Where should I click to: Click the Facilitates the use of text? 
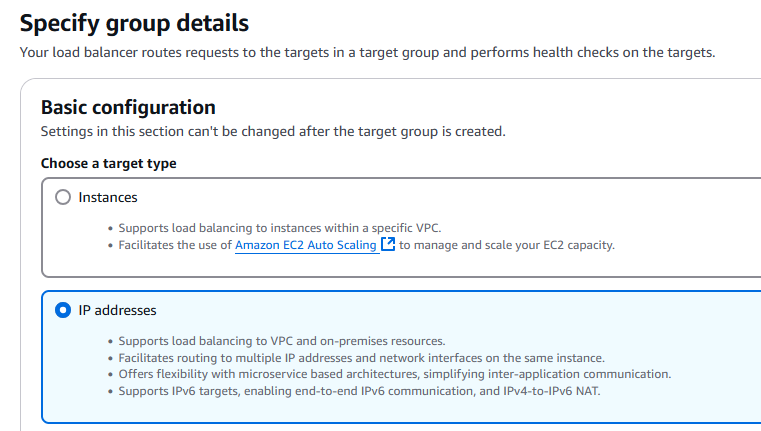175,245
